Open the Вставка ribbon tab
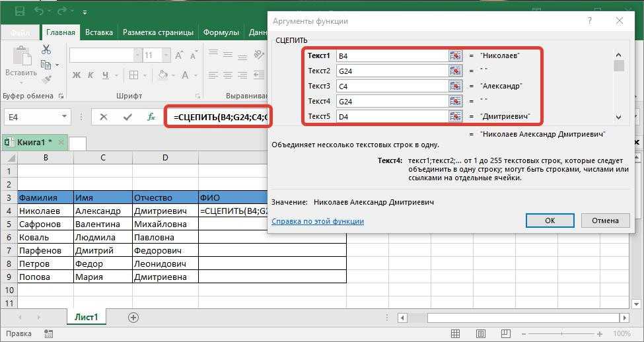The image size is (644, 342). tap(99, 32)
